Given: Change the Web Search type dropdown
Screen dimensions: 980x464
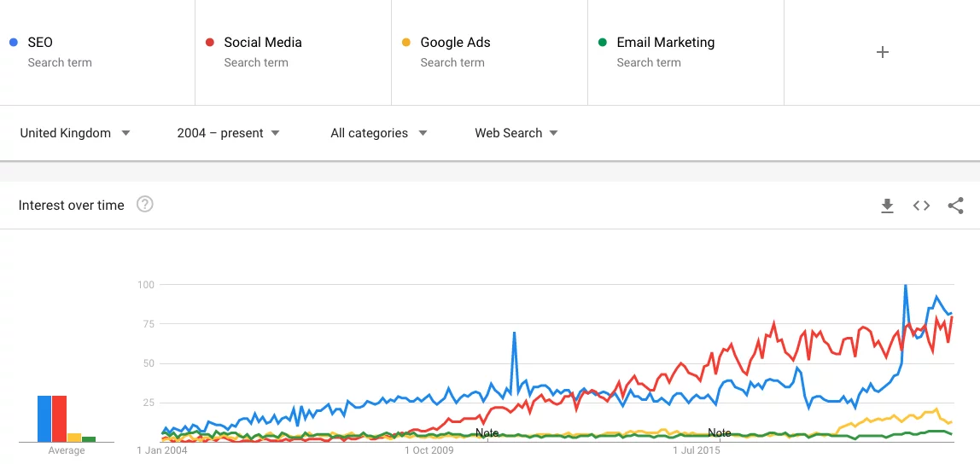Looking at the screenshot, I should pyautogui.click(x=516, y=133).
